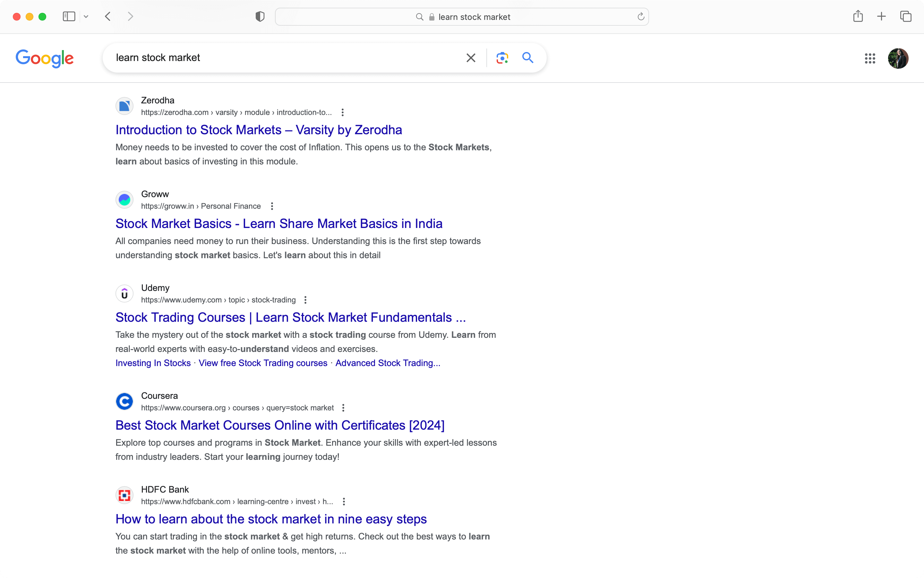
Task: Clear the search query with X
Action: click(471, 58)
